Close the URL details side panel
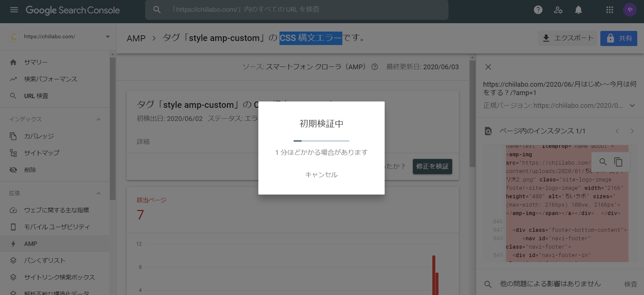The height and width of the screenshot is (295, 644). [x=488, y=67]
